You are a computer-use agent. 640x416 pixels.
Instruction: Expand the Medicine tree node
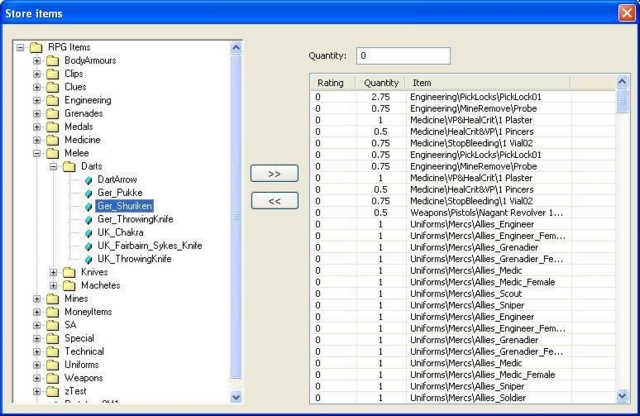37,140
